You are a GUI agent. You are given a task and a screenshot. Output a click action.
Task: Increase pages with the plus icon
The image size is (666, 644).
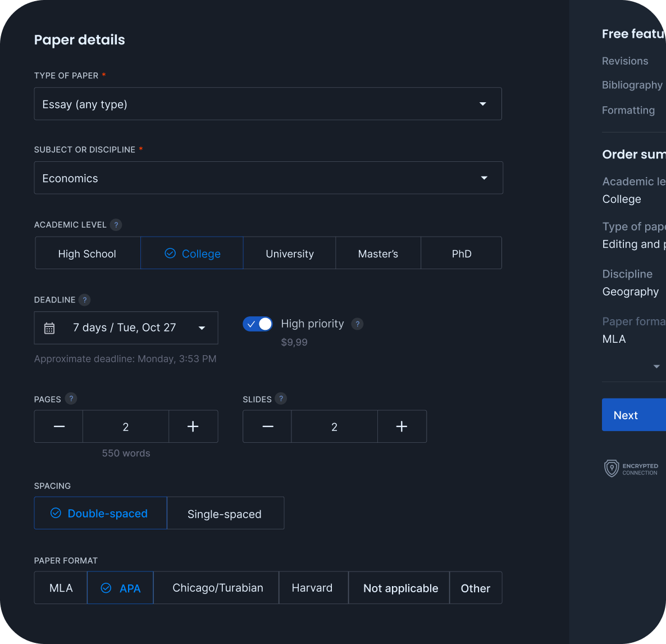(x=193, y=427)
